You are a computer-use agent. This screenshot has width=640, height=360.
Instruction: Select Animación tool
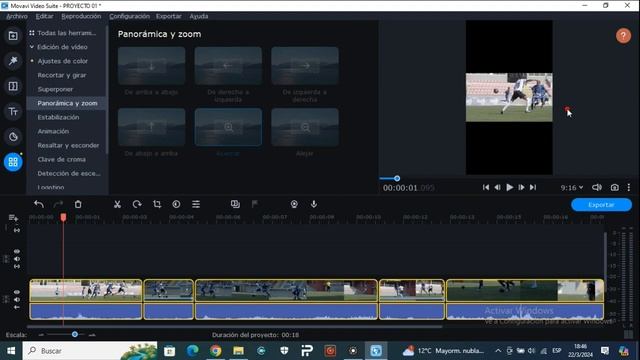pos(53,131)
